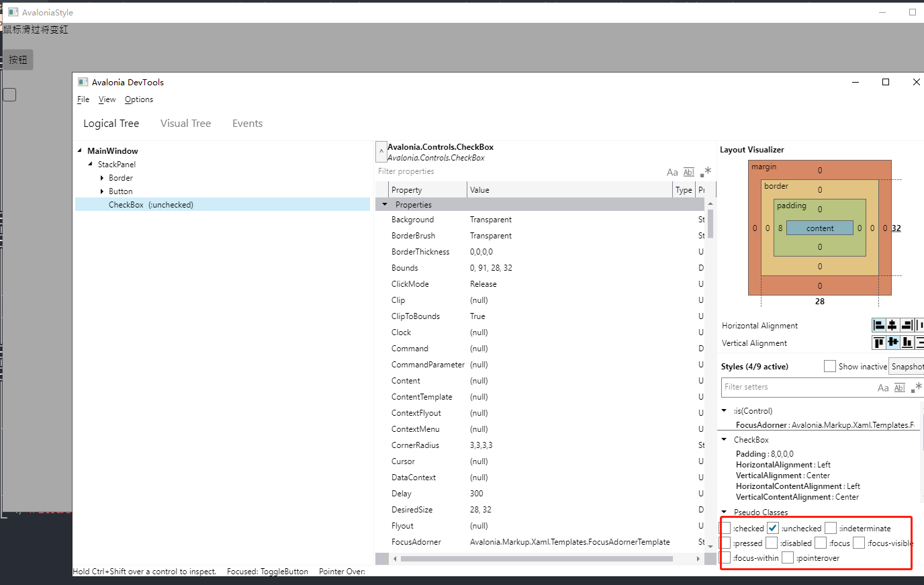Click the content box in Layout Visualizer
The image size is (924, 585).
click(820, 228)
